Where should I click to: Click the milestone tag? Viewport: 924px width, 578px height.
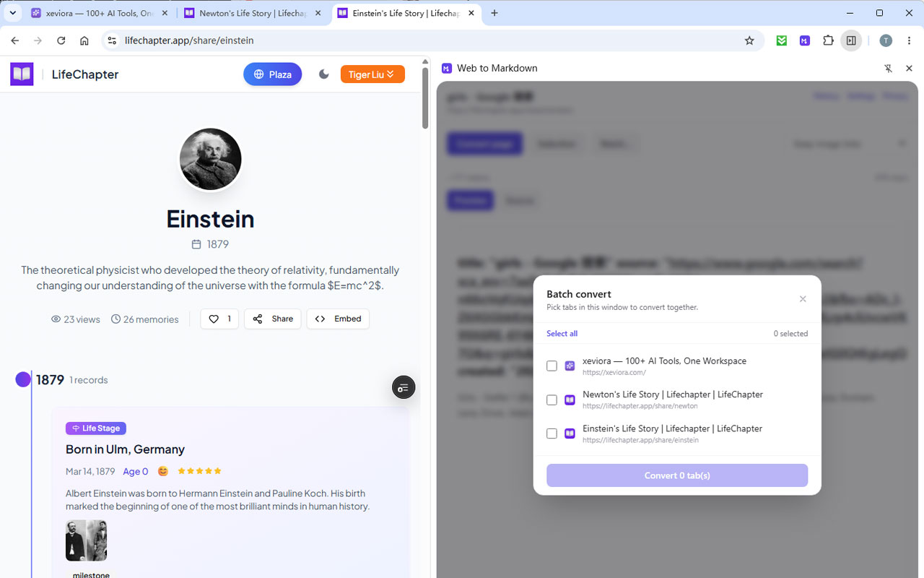click(91, 574)
